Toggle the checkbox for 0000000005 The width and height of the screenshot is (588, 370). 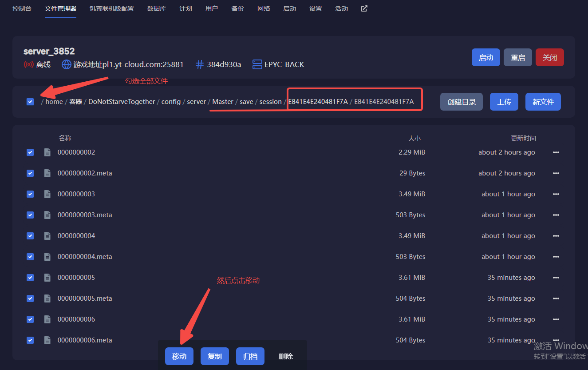30,278
